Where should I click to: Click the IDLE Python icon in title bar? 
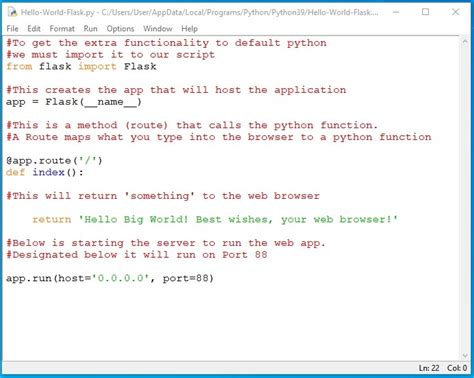tap(12, 12)
